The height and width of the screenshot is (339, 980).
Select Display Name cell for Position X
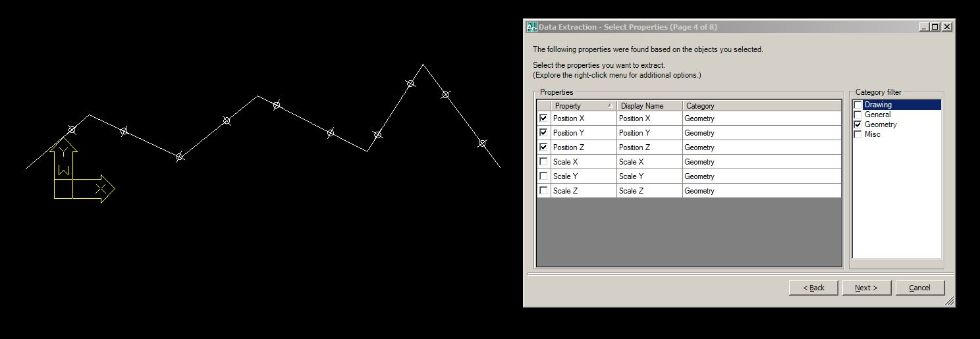point(649,118)
